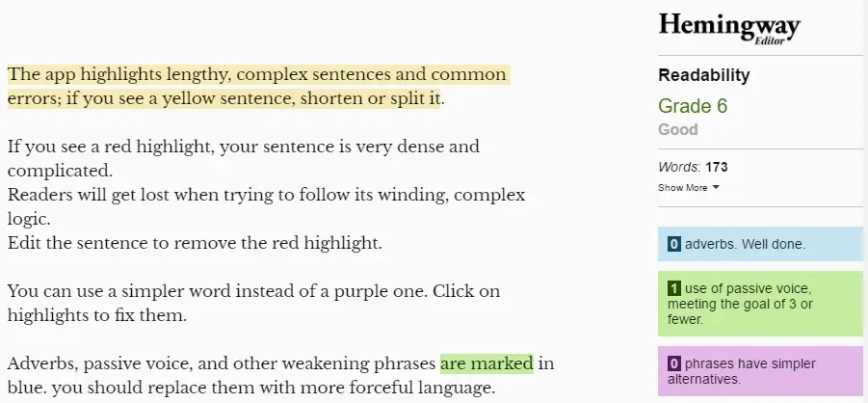The image size is (868, 403).
Task: Click the "Good" readability rating label
Action: [x=677, y=130]
